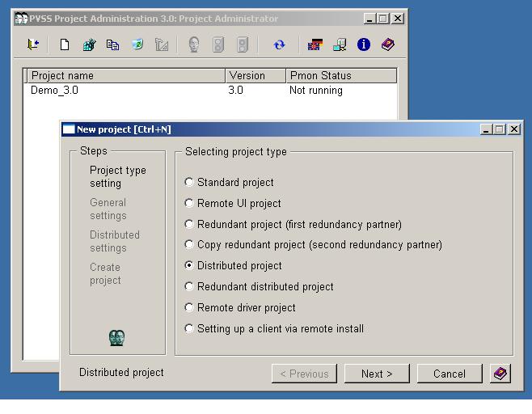Click the grayed head icon in toolbar
Image resolution: width=532 pixels, height=414 pixels.
194,44
